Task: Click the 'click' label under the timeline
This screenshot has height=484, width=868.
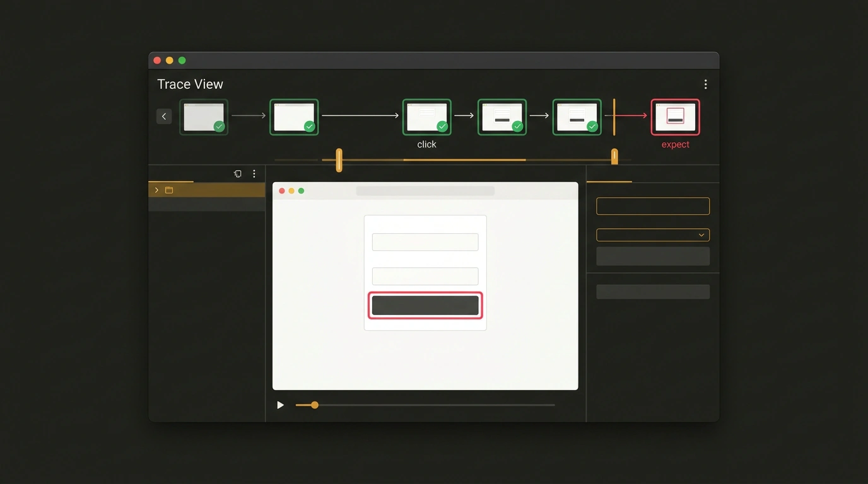Action: pos(427,144)
